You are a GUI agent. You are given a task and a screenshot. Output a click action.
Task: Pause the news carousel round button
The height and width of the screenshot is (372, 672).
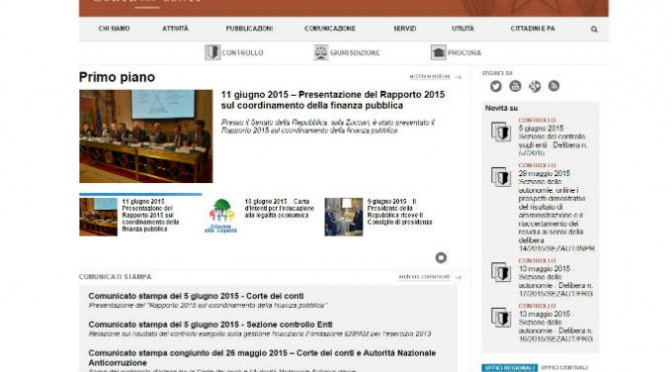point(441,258)
